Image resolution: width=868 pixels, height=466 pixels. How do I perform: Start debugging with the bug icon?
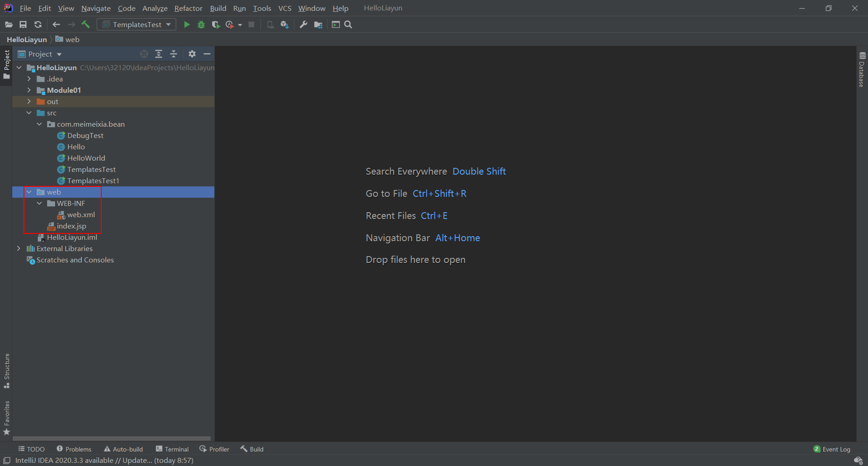[201, 24]
